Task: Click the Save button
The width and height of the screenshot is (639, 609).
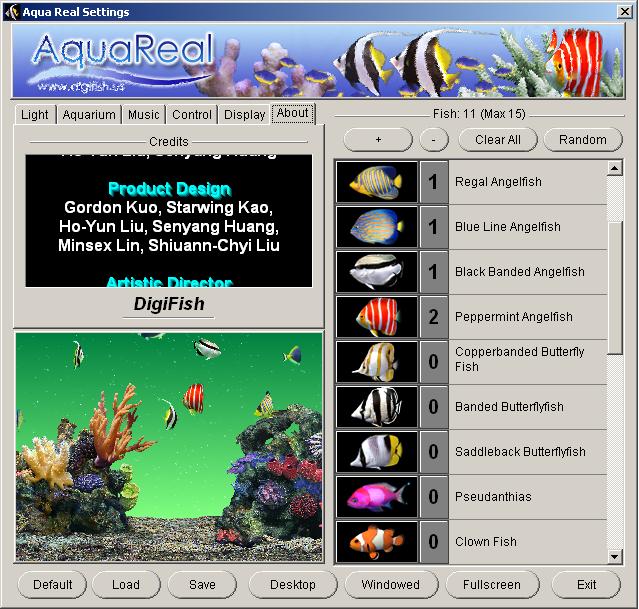Action: (202, 585)
